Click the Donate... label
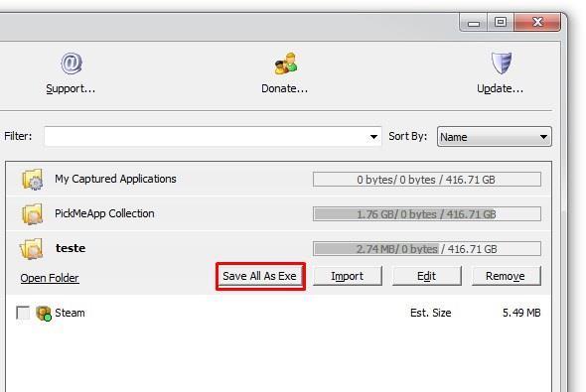This screenshot has height=392, width=586. [284, 88]
